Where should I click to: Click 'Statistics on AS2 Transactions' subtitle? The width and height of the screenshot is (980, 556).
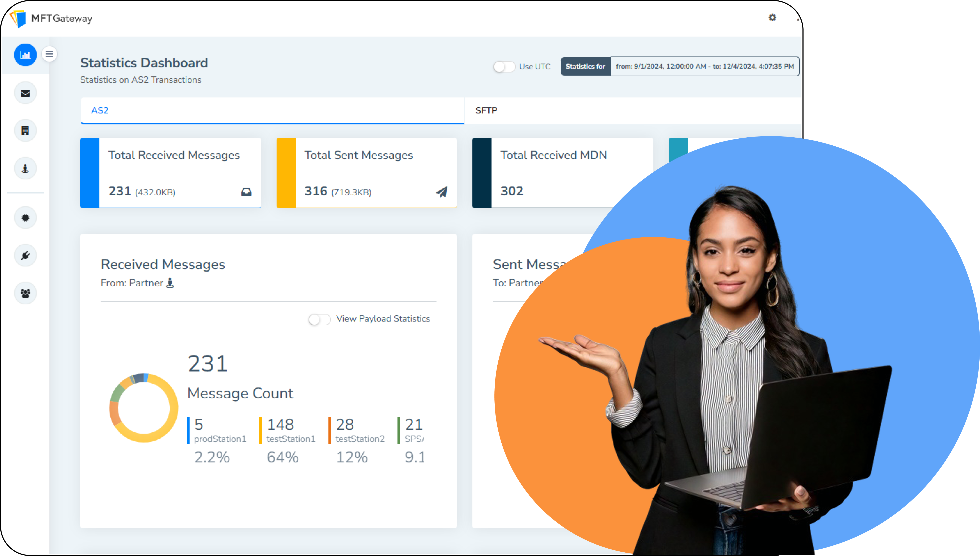(x=141, y=80)
